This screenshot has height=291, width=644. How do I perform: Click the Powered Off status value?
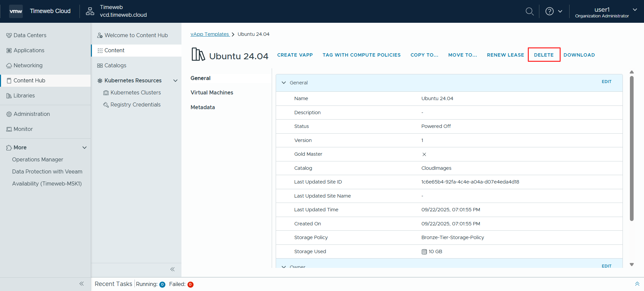[x=436, y=126]
